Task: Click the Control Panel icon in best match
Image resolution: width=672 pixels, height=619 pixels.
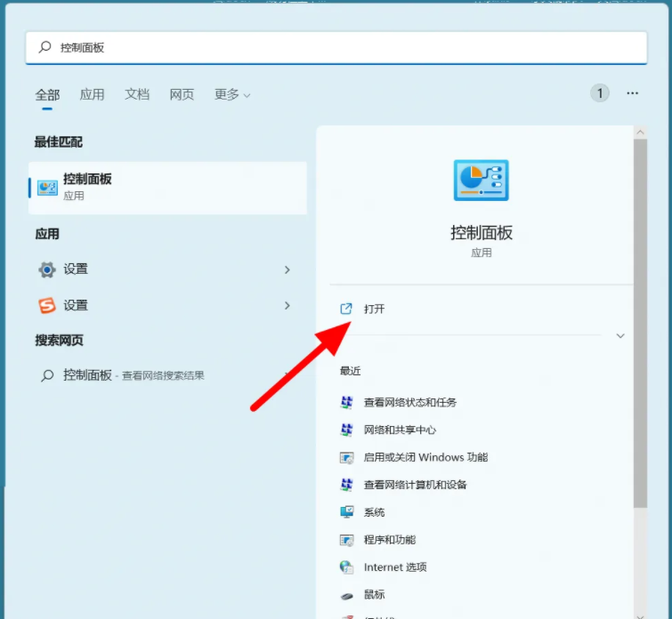Action: (47, 188)
